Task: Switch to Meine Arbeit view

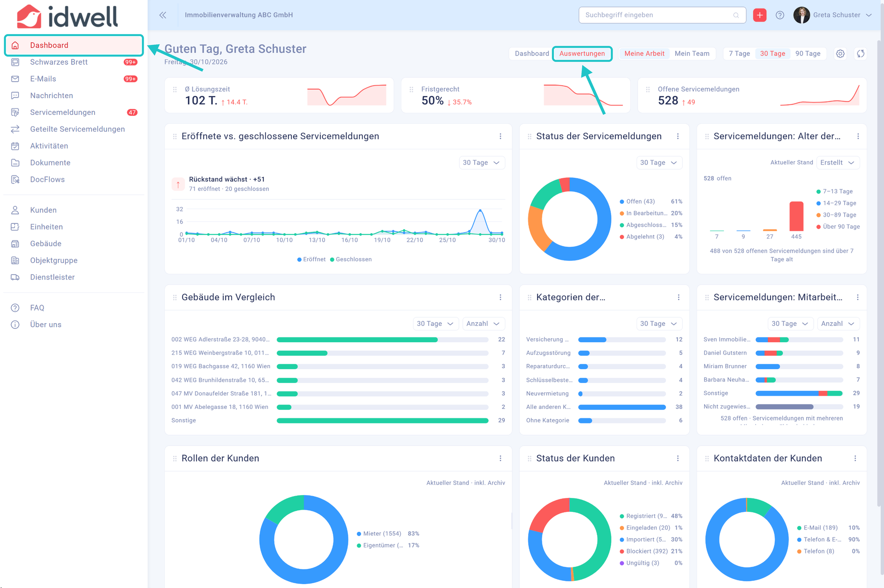Action: 644,53
